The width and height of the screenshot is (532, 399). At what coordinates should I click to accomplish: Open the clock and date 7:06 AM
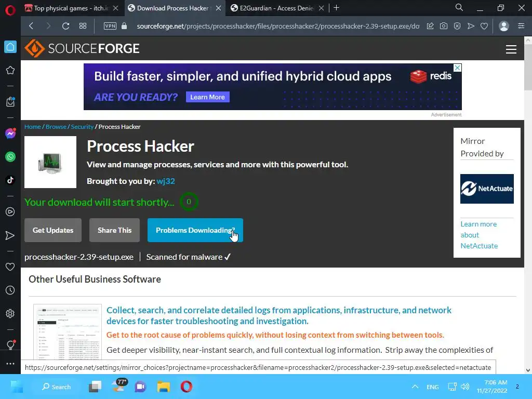492,387
